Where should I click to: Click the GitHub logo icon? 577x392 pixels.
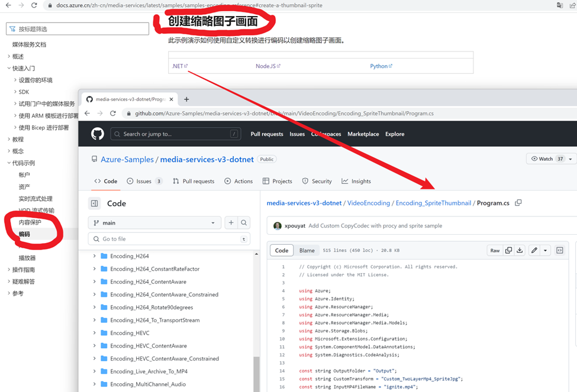coord(98,134)
